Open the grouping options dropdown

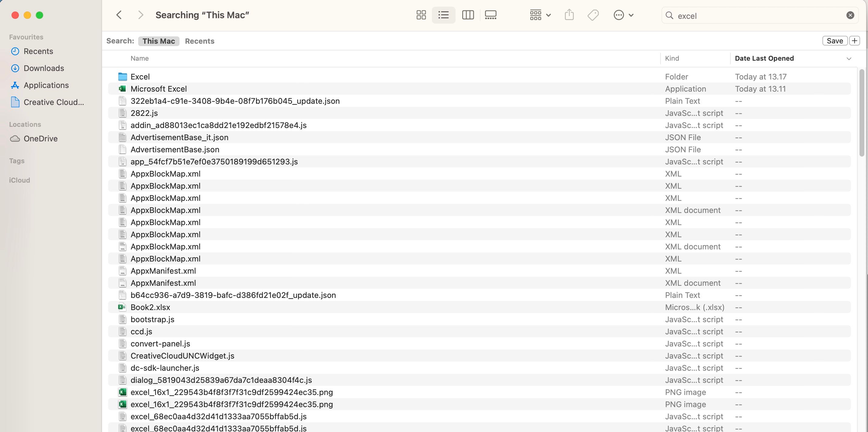coord(539,15)
